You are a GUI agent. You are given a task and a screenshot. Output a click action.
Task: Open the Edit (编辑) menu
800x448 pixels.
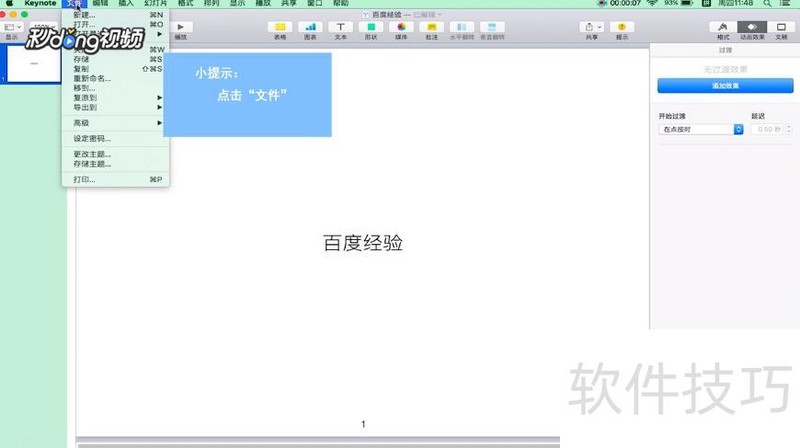click(x=100, y=3)
